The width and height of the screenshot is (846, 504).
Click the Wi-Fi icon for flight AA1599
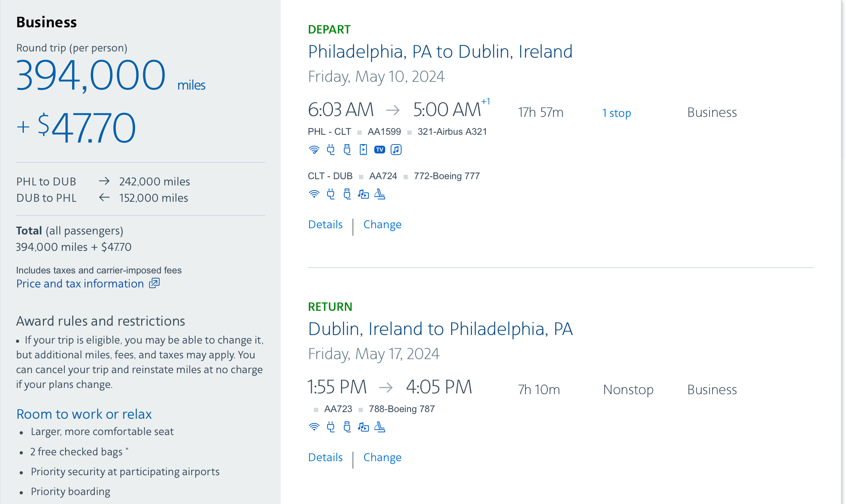click(314, 150)
